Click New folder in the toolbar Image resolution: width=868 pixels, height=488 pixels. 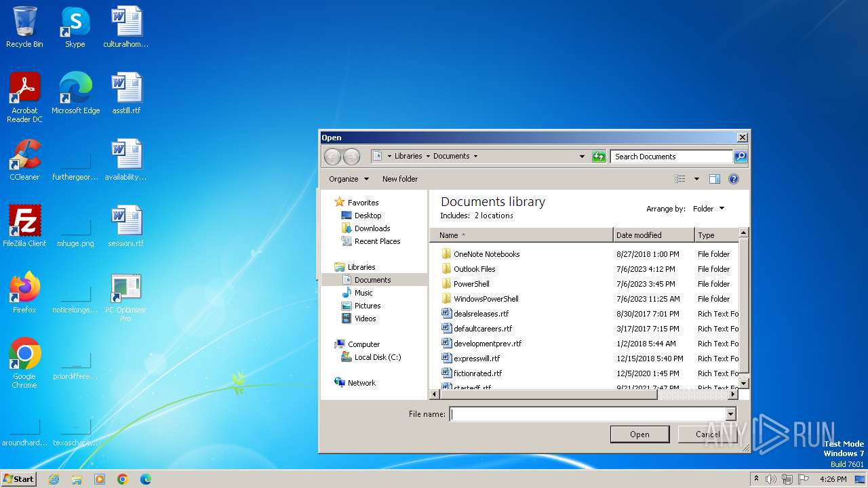coord(400,179)
